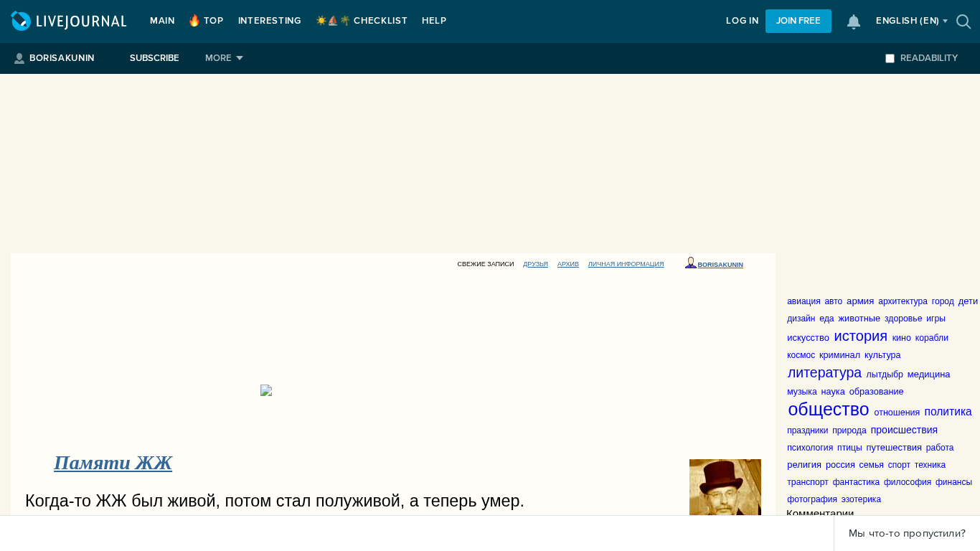
Task: Select the животные tag
Action: (859, 319)
